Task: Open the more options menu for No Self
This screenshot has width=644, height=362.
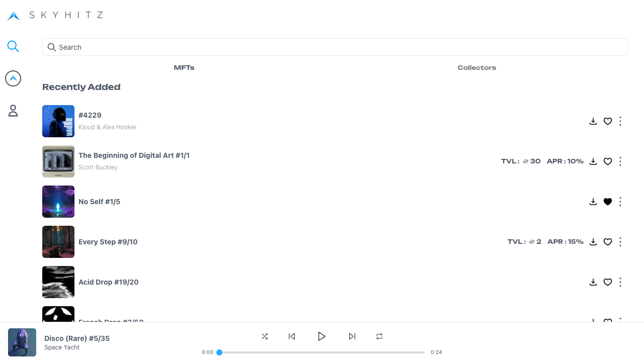Action: pos(620,202)
